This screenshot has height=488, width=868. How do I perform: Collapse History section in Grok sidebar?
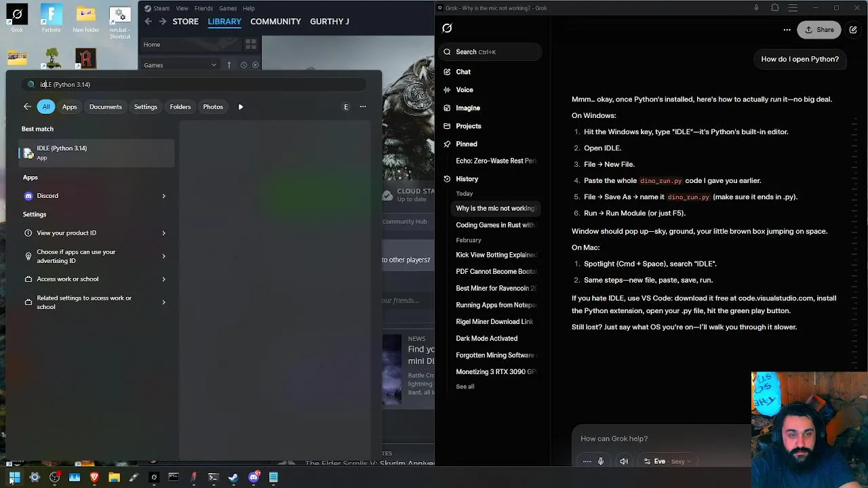[x=467, y=179]
